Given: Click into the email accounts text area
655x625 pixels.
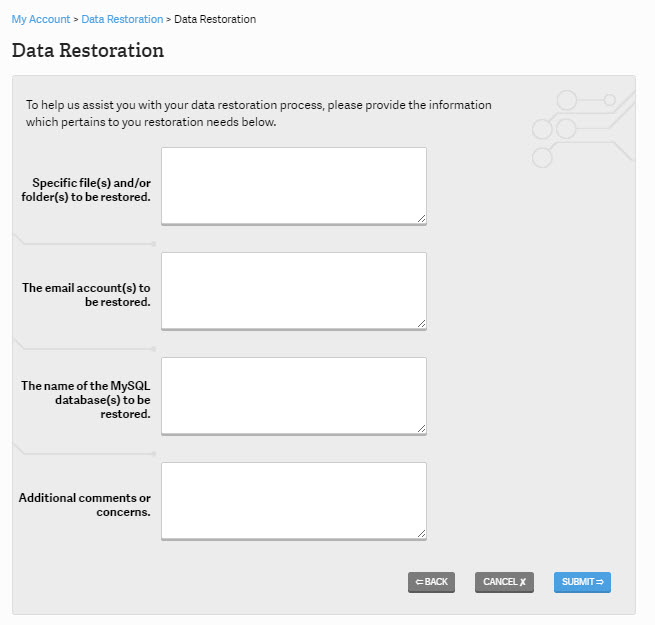Looking at the screenshot, I should 293,290.
